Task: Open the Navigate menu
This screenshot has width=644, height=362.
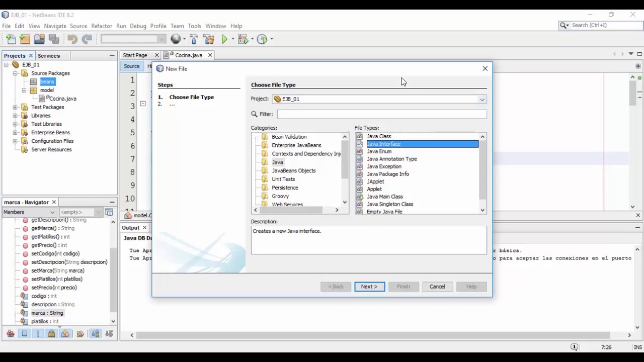Action: pyautogui.click(x=55, y=26)
